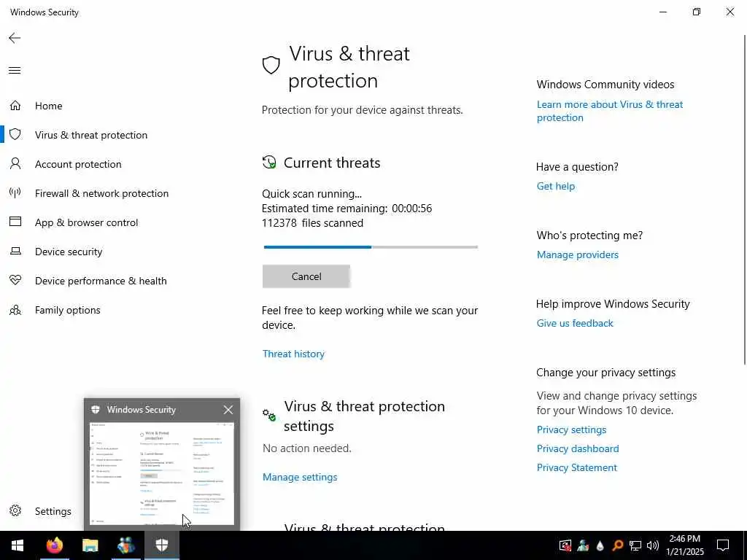Click the heart icon for Device performance
Screen dimensions: 747x560
coord(15,280)
